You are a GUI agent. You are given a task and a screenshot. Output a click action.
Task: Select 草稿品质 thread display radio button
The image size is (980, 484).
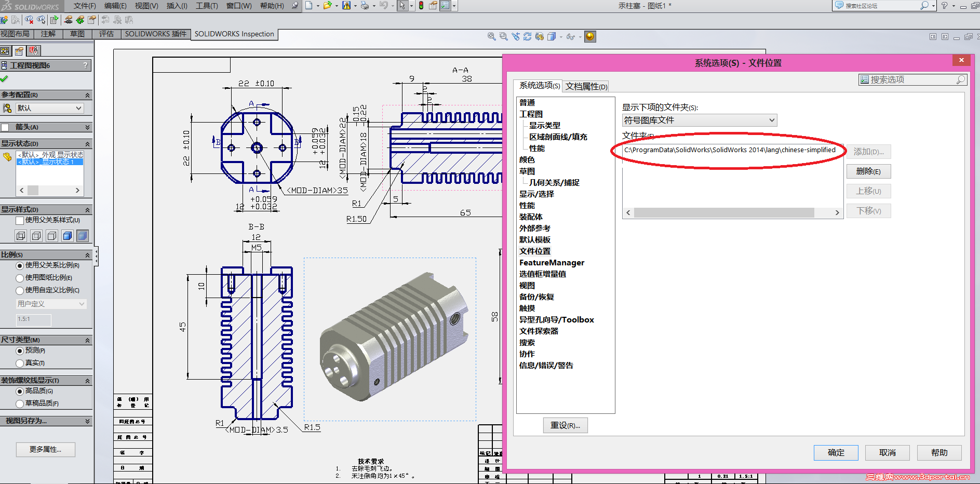coord(20,404)
